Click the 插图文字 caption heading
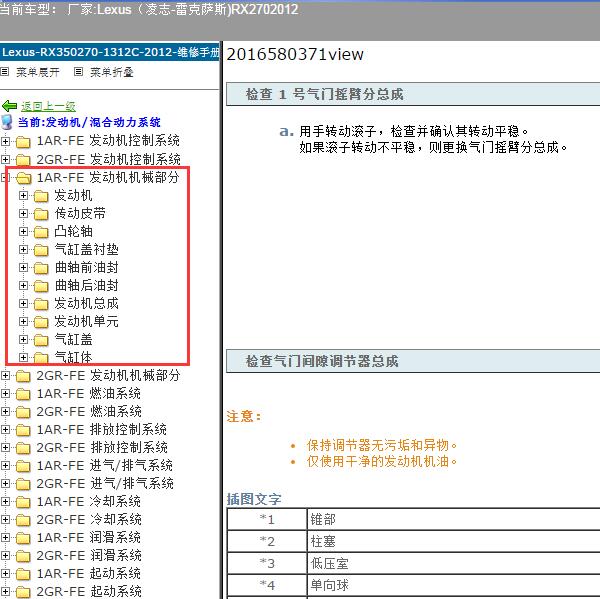 [x=254, y=499]
